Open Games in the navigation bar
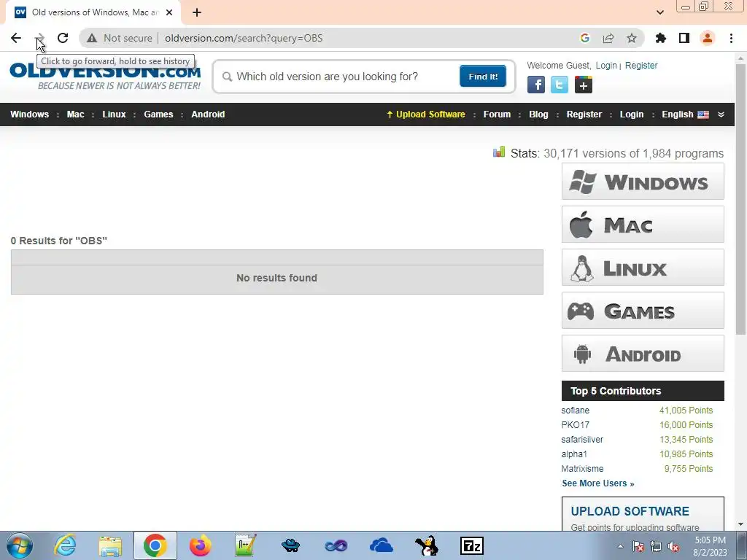 [158, 114]
